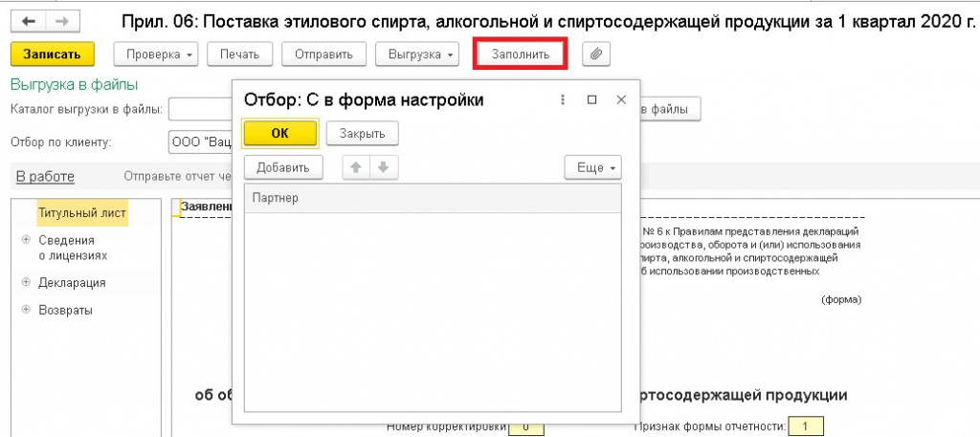
Task: Confirm the filter with OK
Action: coord(280,133)
